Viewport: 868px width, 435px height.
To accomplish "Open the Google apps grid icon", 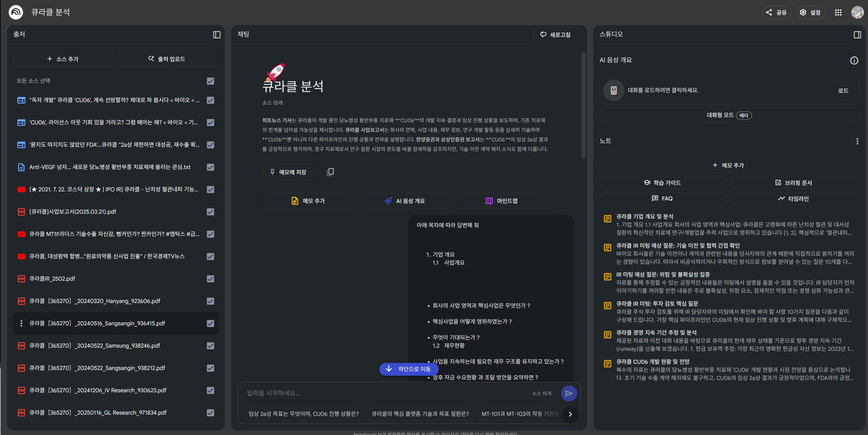I will click(838, 13).
